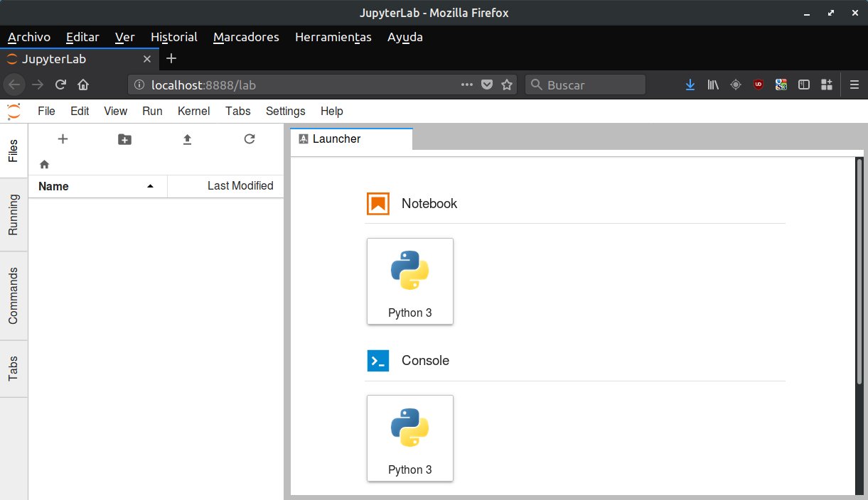
Task: Upload files using the upload icon
Action: pos(187,139)
